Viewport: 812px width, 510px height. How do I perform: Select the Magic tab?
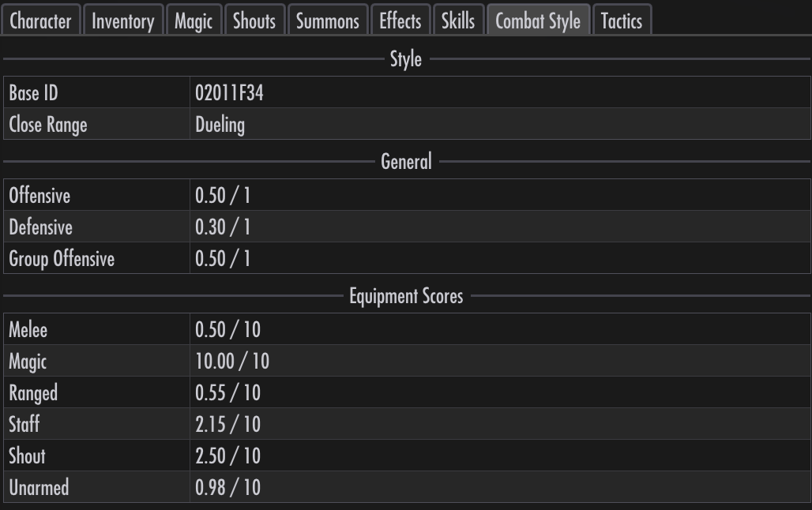point(194,20)
